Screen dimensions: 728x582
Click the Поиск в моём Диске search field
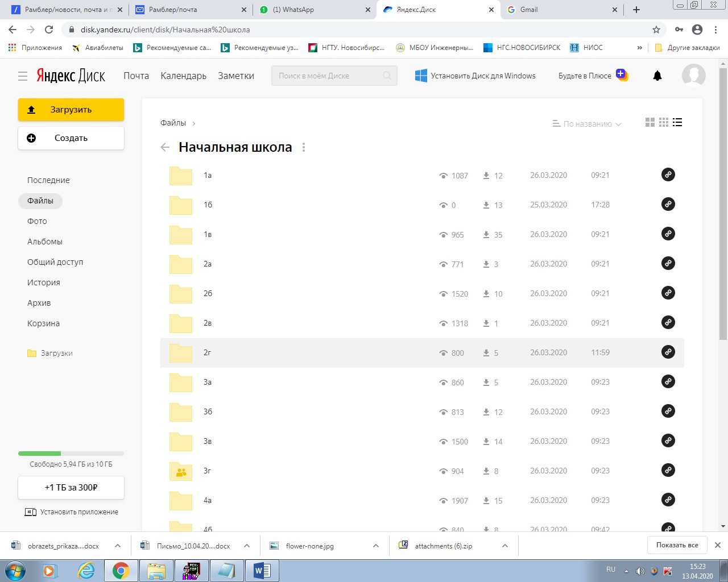click(x=329, y=76)
